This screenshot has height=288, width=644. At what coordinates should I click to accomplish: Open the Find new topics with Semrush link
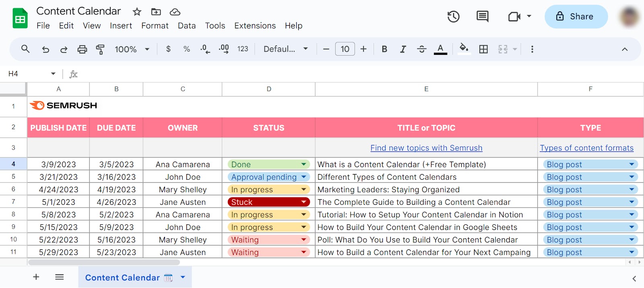(x=426, y=148)
